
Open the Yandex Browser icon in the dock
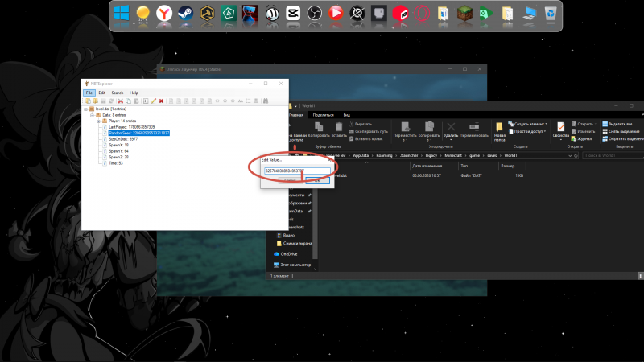pyautogui.click(x=164, y=14)
